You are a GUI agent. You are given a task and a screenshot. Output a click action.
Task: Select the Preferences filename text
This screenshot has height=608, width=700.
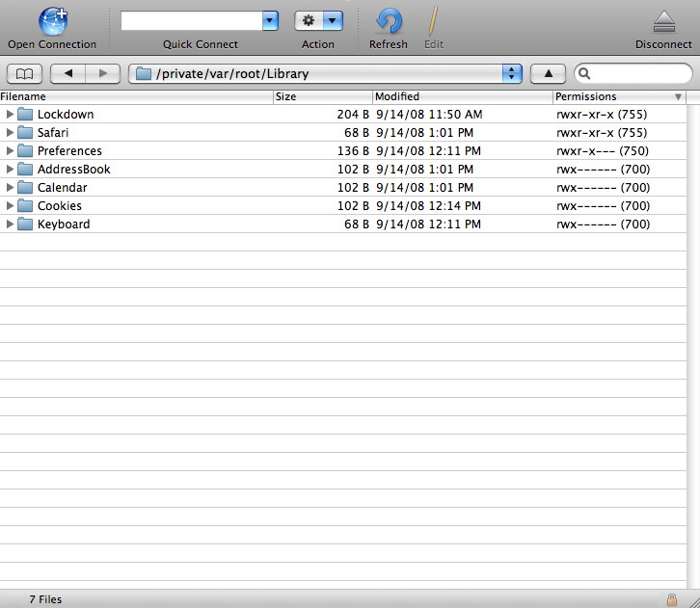[x=69, y=150]
